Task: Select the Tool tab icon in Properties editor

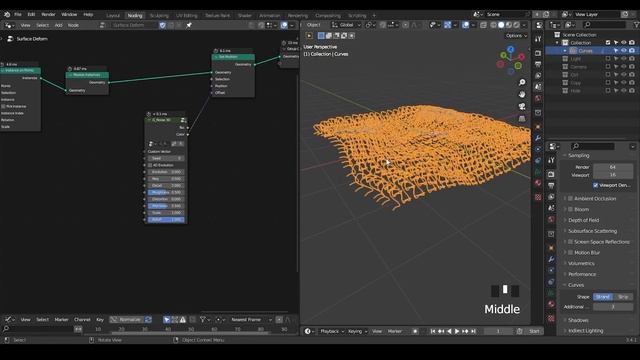Action: (x=551, y=161)
